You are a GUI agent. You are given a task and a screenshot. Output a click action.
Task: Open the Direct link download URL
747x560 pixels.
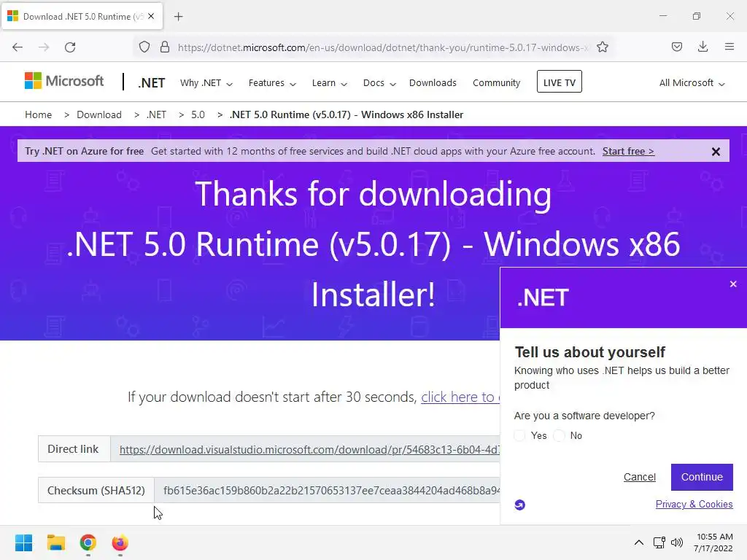[309, 449]
